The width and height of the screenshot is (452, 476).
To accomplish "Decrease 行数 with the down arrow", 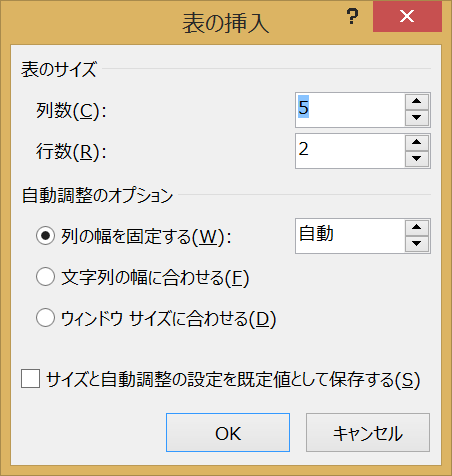I will tap(417, 159).
